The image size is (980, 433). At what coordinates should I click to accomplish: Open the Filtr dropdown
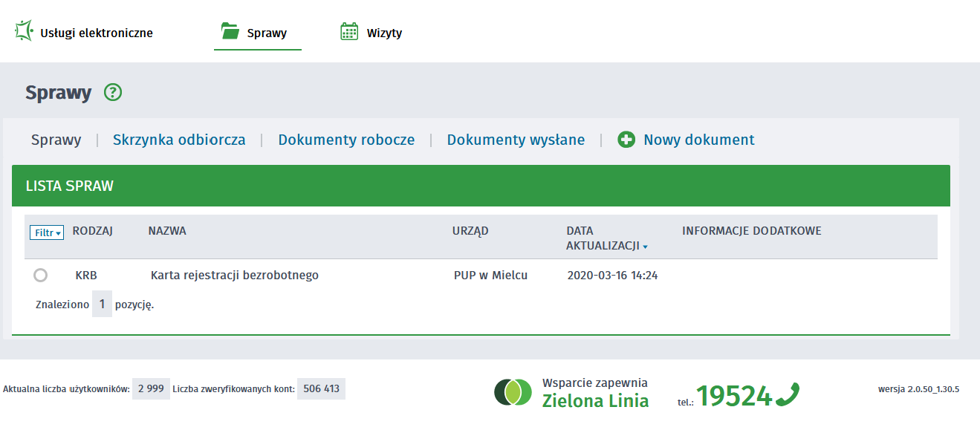tap(47, 232)
